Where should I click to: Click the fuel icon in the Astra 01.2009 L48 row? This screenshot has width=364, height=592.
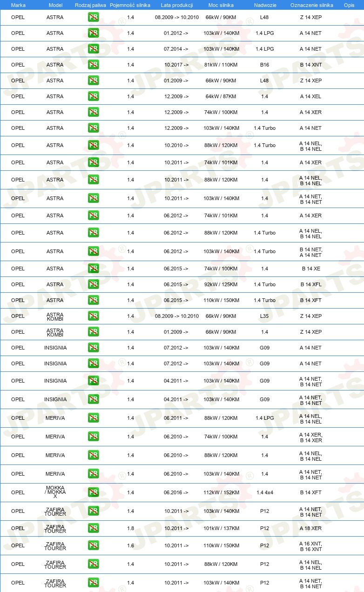pyautogui.click(x=93, y=81)
